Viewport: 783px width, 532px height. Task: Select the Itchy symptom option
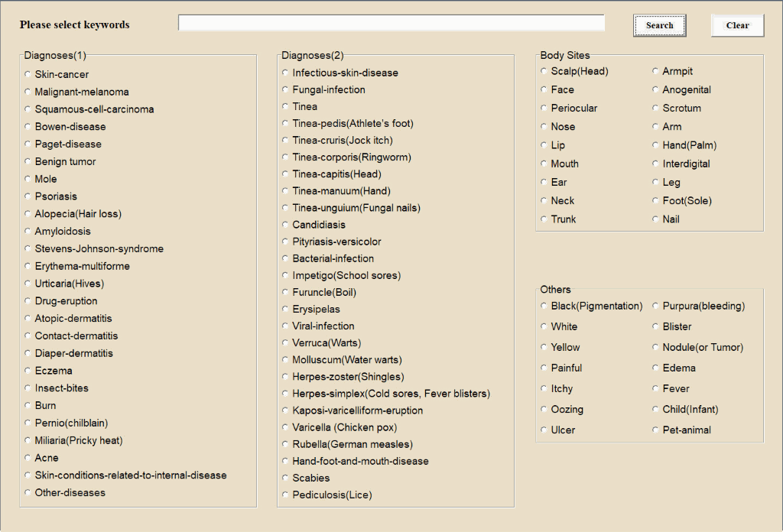click(544, 389)
